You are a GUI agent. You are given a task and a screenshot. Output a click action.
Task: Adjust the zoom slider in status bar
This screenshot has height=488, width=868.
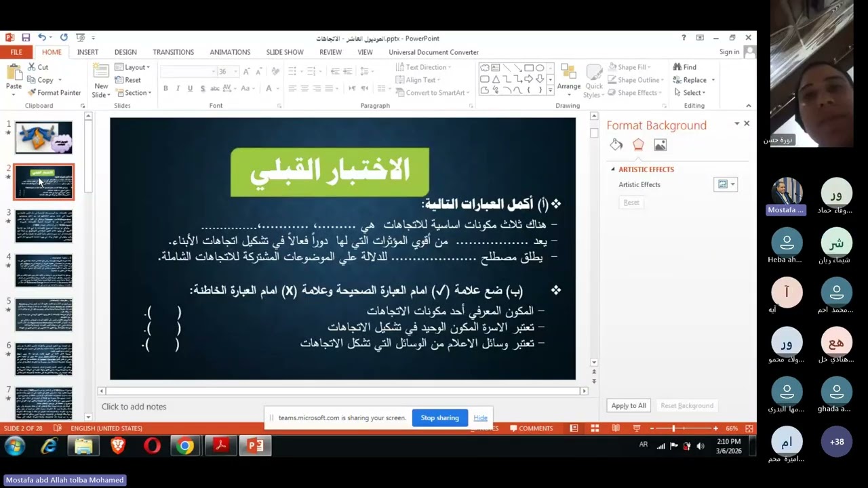[673, 428]
